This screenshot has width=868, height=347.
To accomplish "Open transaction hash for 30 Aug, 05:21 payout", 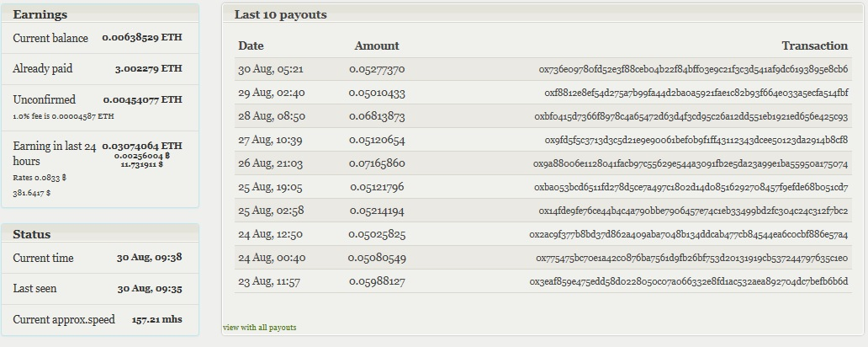I will [x=693, y=69].
